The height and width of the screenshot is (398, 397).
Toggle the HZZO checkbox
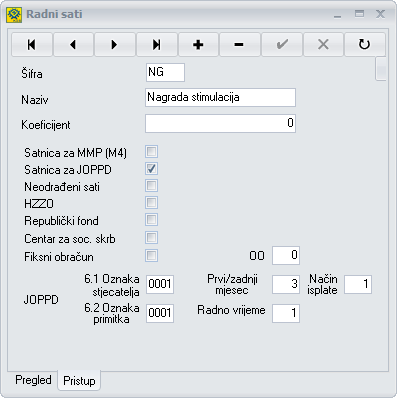coord(151,203)
